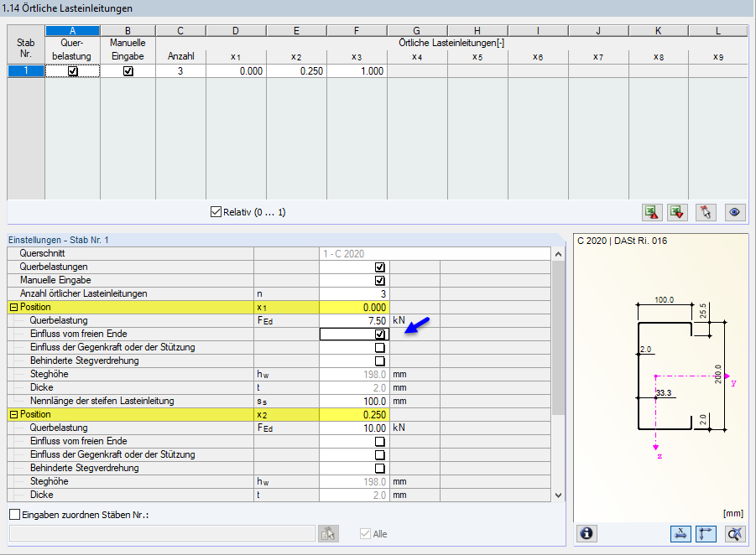Collapse the Position x1 group
Screen dimensions: 756x555
(14, 308)
